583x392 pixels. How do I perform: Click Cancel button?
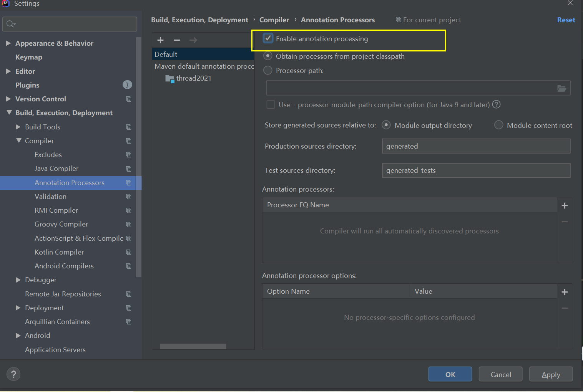pos(500,374)
